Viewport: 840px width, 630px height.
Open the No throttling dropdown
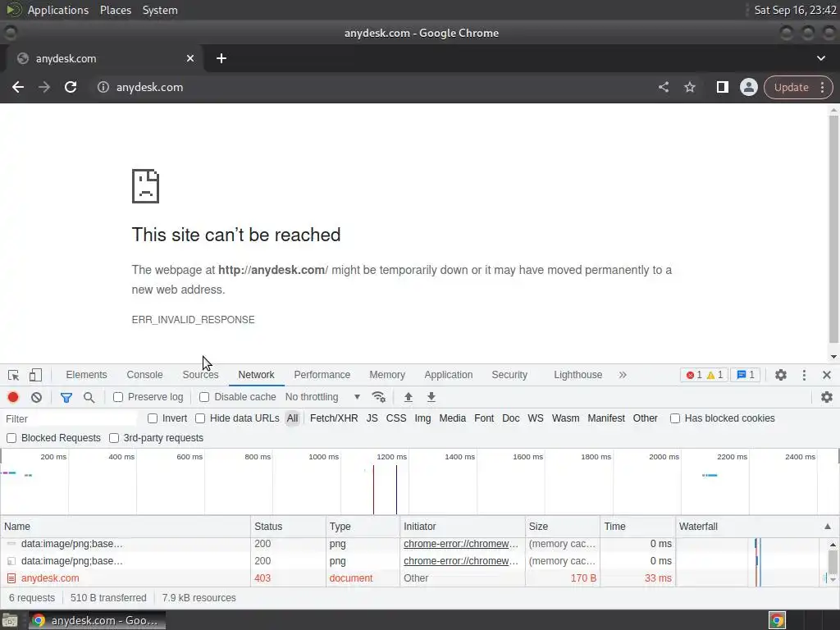(x=322, y=397)
